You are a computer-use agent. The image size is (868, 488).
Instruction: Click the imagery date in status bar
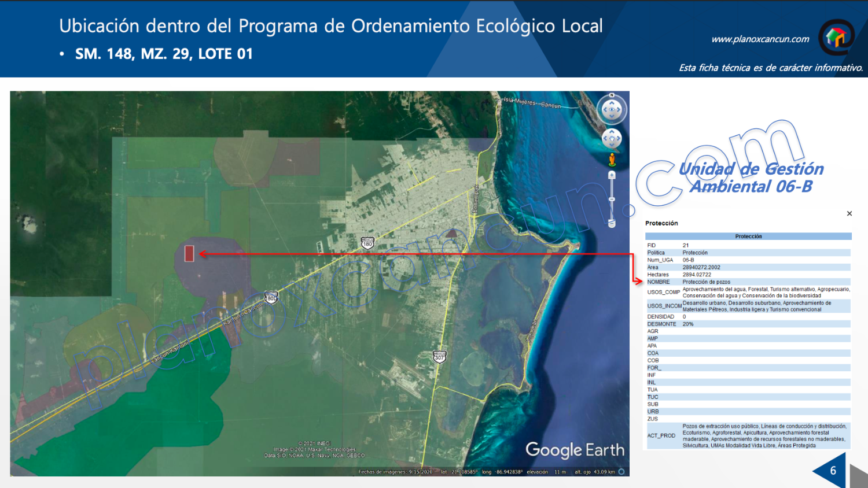(395, 472)
